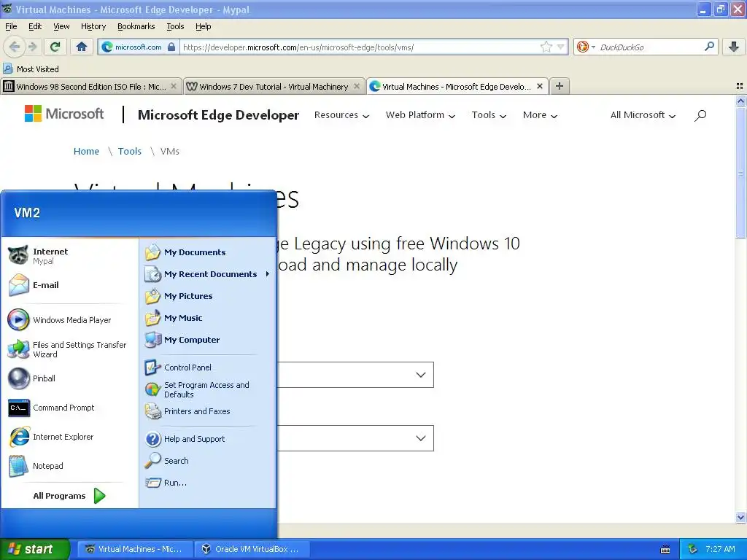Reload the page with refresh icon
The height and width of the screenshot is (560, 747).
[55, 47]
